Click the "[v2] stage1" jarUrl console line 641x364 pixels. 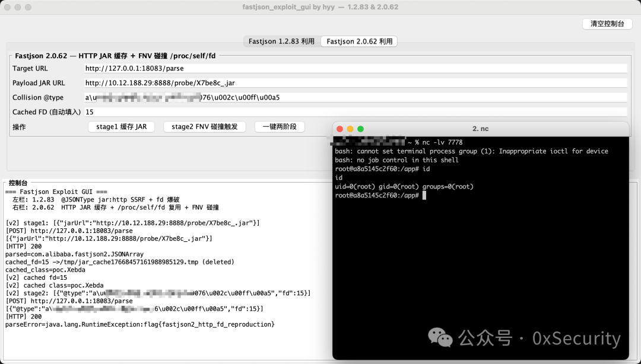pyautogui.click(x=132, y=223)
